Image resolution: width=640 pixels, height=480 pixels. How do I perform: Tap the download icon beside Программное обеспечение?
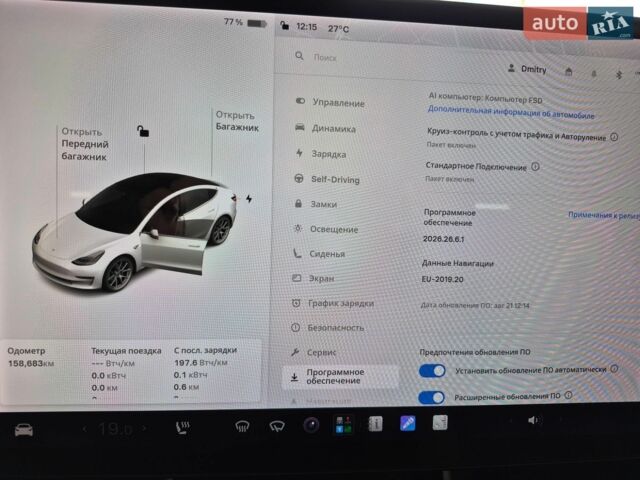point(294,378)
